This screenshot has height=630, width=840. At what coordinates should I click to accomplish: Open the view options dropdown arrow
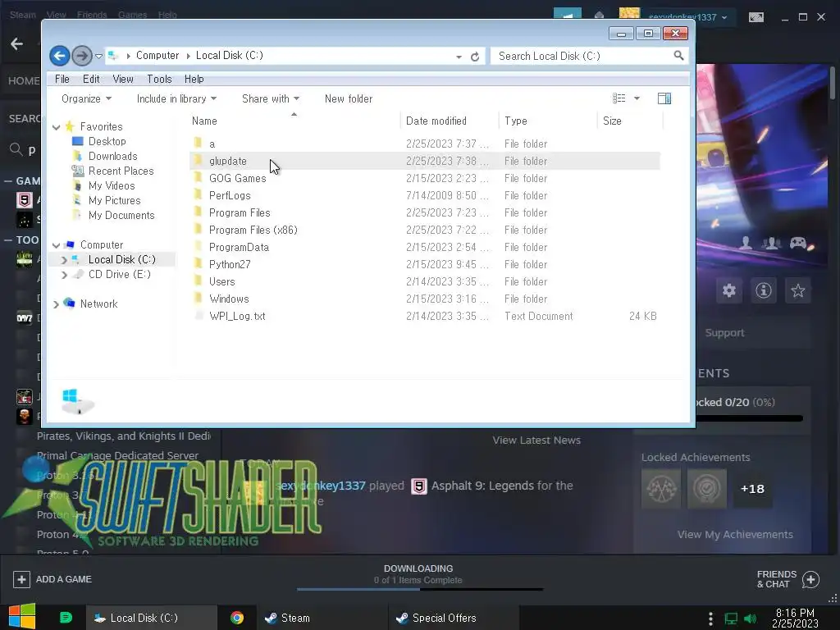[x=637, y=98]
